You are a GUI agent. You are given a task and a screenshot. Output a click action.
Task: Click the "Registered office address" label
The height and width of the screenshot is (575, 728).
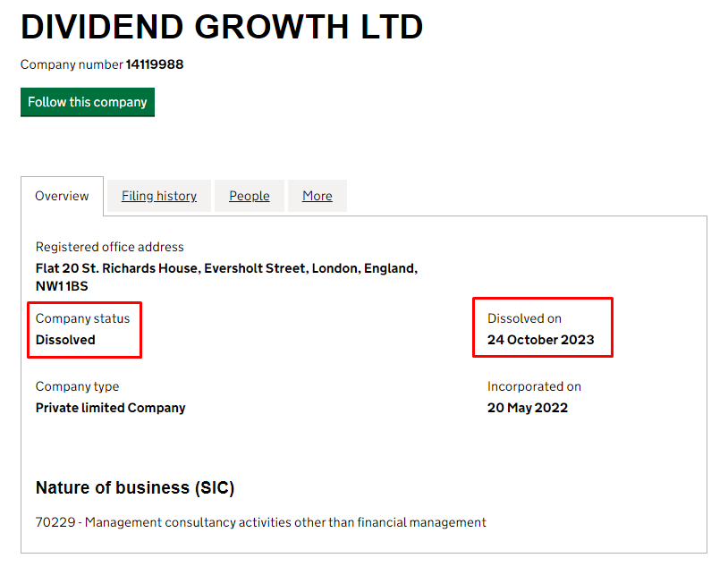pyautogui.click(x=109, y=247)
